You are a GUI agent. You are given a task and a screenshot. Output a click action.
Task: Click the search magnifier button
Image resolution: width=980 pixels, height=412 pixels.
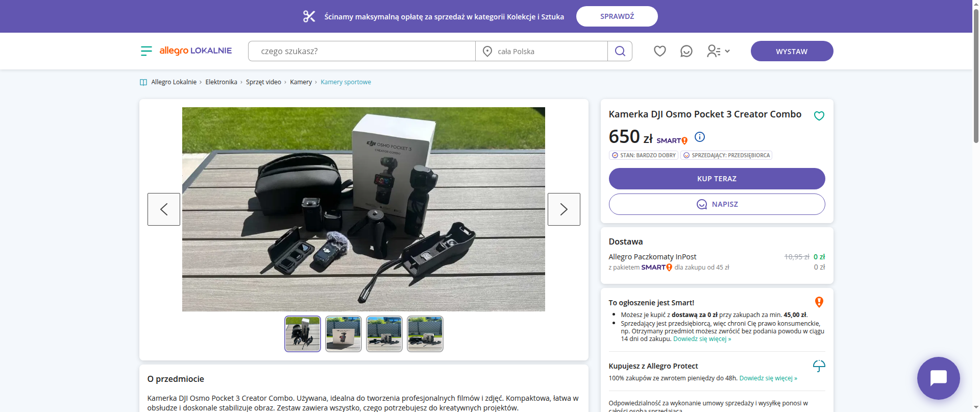tap(620, 51)
